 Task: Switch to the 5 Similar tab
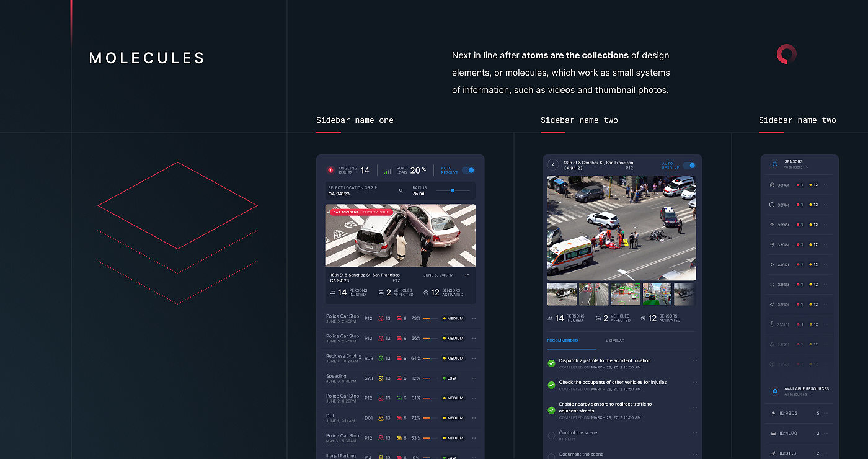(615, 341)
